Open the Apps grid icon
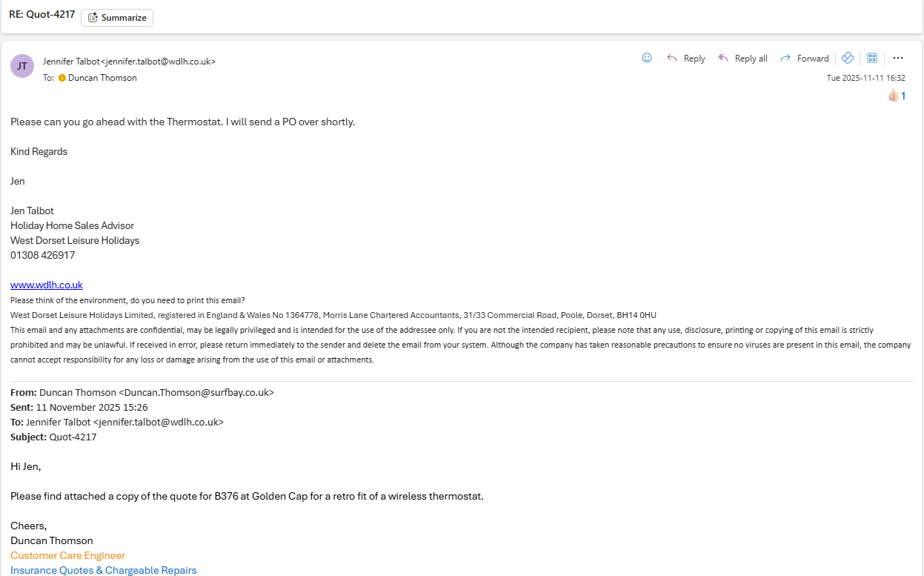The width and height of the screenshot is (924, 576). 872,58
